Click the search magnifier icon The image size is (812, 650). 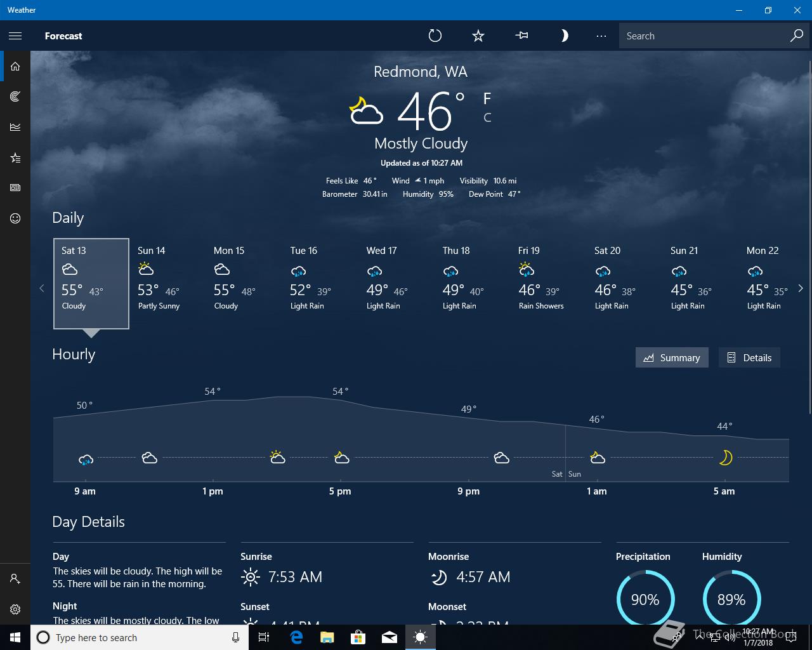tap(797, 36)
